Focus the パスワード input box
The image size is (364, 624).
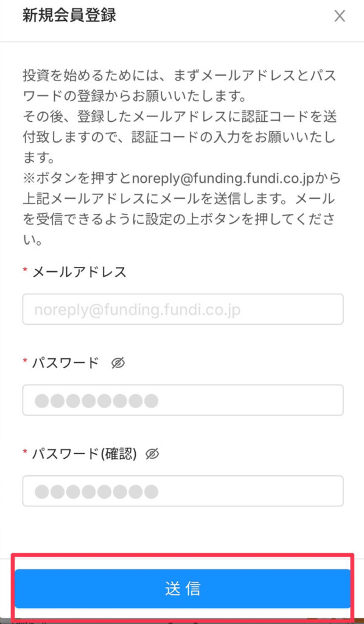[x=183, y=400]
